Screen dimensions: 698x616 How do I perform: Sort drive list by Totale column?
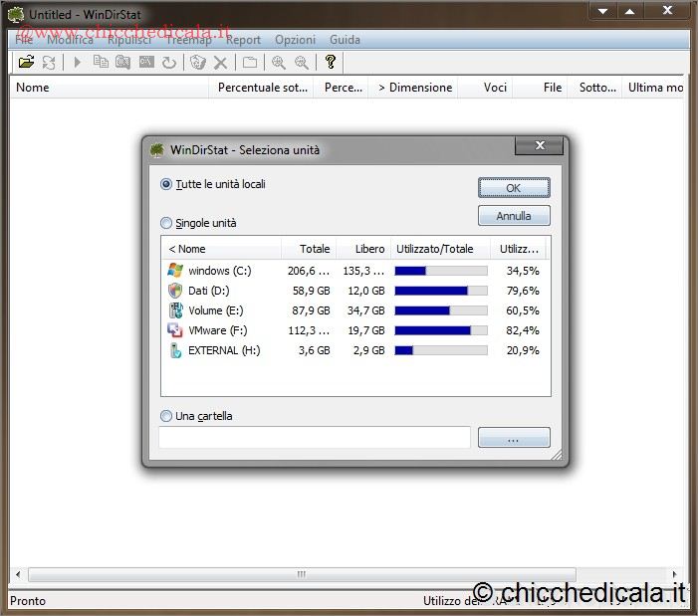pyautogui.click(x=309, y=249)
